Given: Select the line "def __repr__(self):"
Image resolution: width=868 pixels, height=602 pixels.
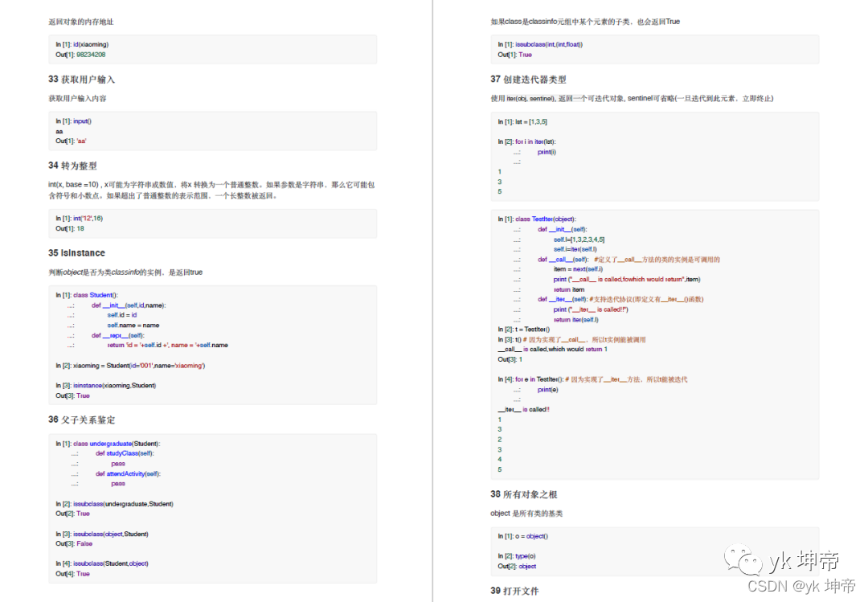Looking at the screenshot, I should [x=117, y=335].
